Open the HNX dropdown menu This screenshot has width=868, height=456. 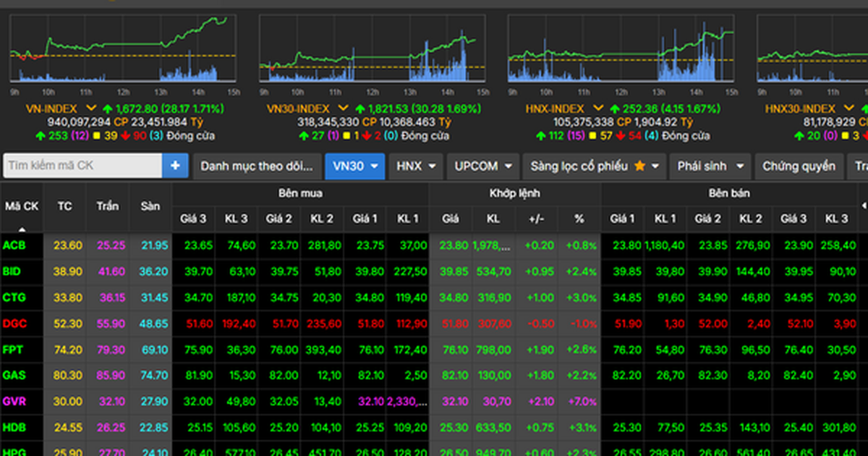point(415,166)
